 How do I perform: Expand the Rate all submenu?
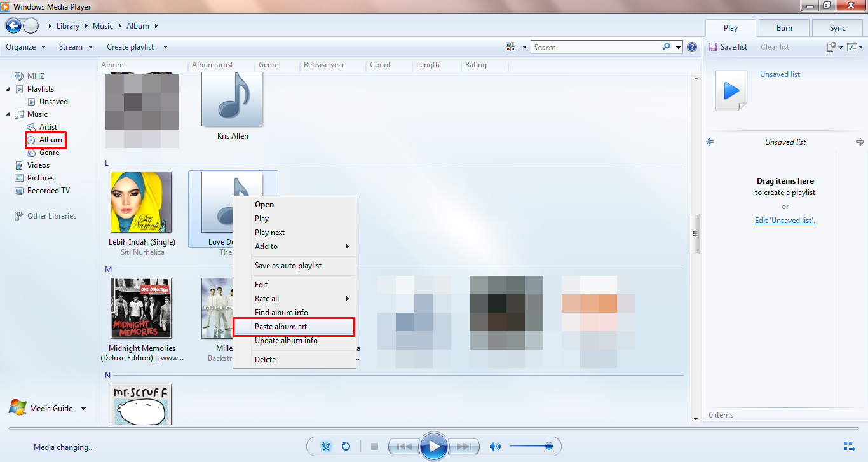[294, 299]
